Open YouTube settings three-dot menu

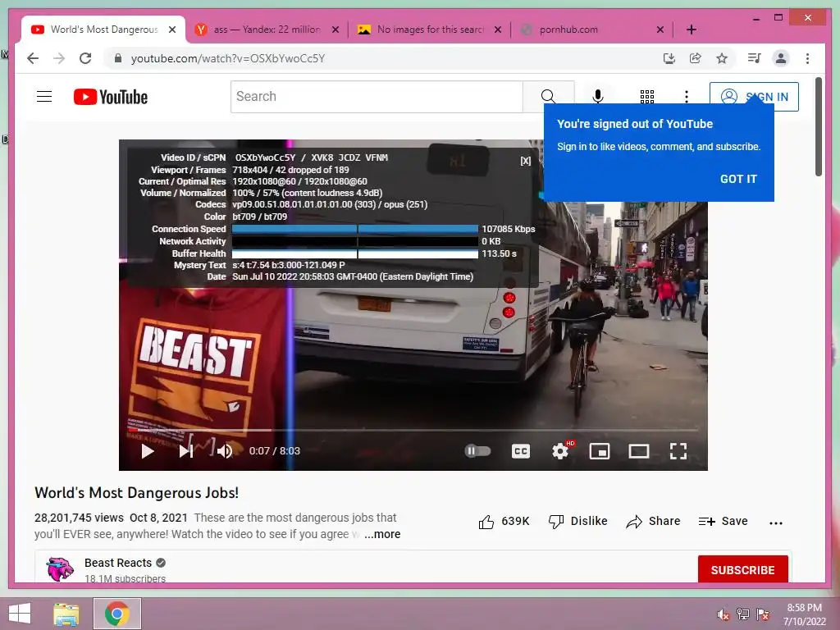tap(687, 97)
